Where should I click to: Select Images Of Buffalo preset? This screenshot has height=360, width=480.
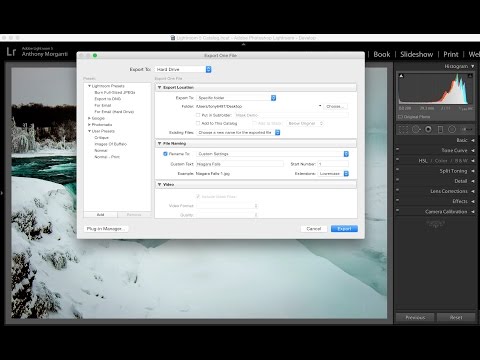point(110,144)
